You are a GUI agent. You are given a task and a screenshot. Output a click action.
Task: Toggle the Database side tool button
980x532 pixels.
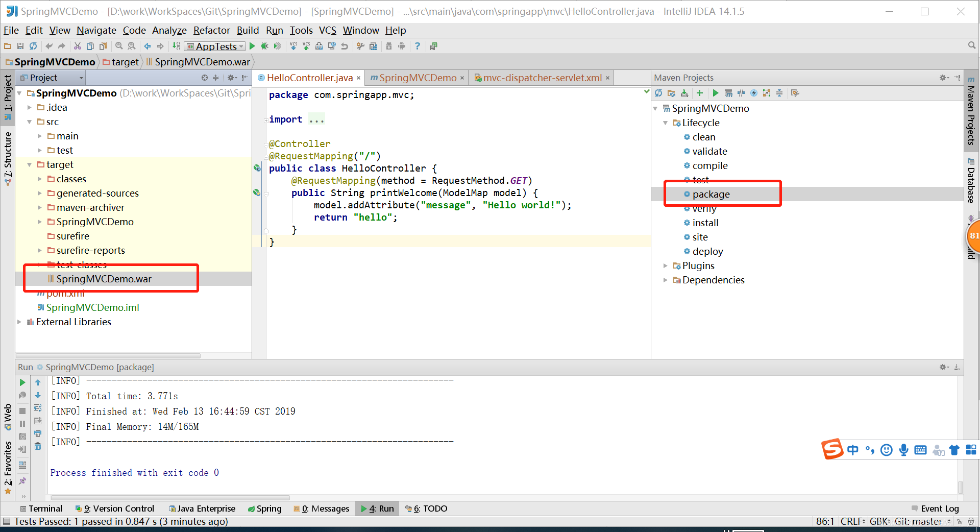[971, 181]
